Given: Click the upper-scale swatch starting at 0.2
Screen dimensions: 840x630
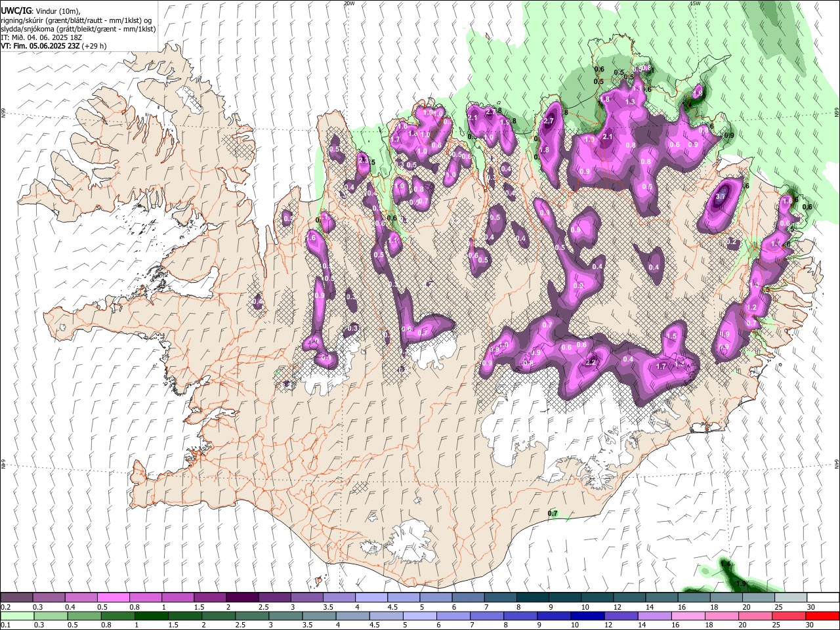Looking at the screenshot, I should [x=16, y=597].
